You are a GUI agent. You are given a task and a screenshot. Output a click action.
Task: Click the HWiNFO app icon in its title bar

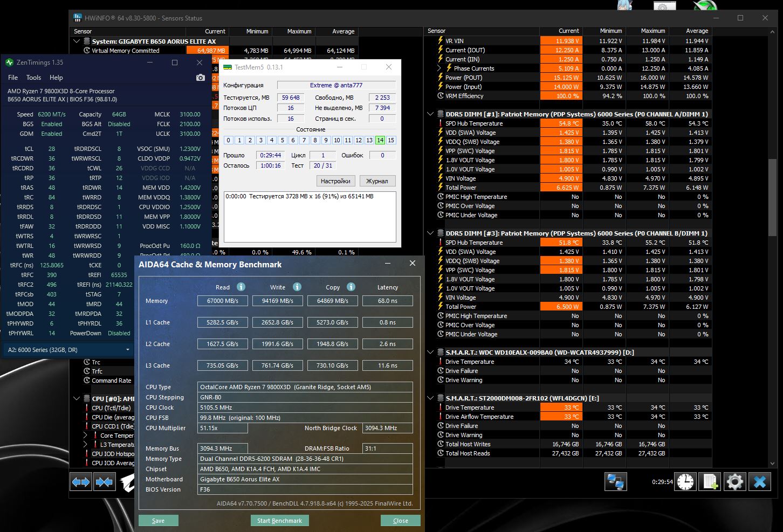(x=78, y=18)
